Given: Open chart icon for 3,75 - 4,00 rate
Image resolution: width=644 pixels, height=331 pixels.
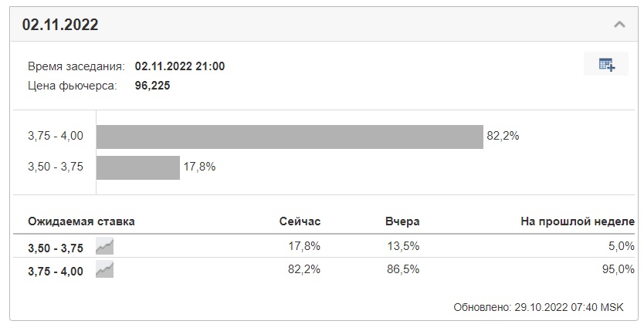Looking at the screenshot, I should 104,270.
